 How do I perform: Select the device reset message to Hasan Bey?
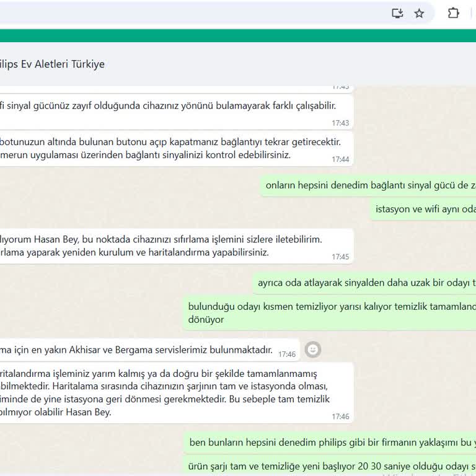pyautogui.click(x=167, y=246)
